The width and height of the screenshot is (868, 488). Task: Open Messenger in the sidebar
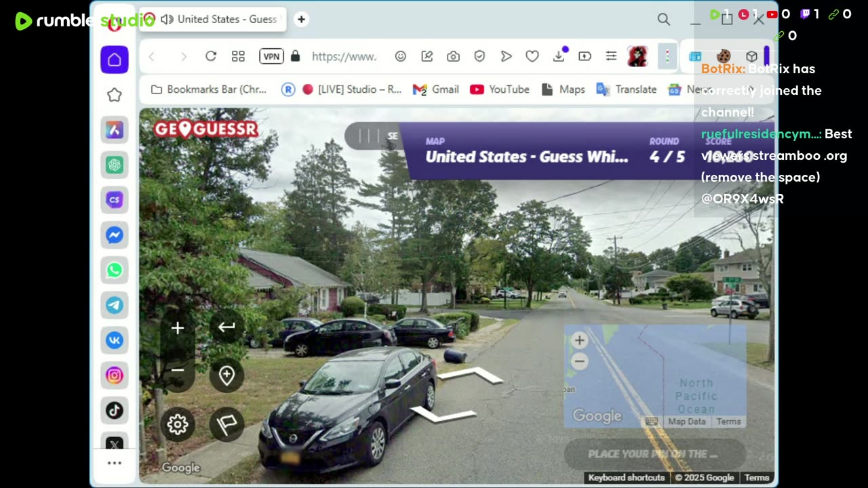tap(115, 235)
